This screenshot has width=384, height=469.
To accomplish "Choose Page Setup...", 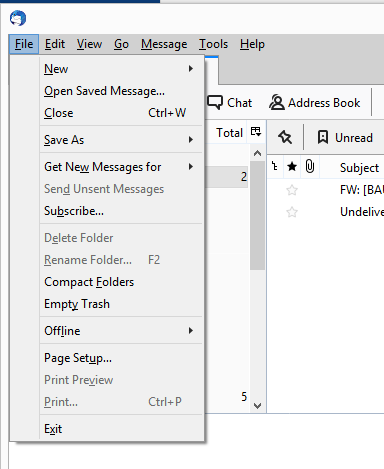I will [x=121, y=358].
